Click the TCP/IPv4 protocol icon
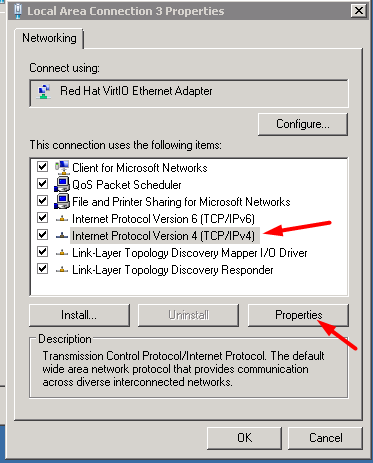Screen dimensions: 373x463 pyautogui.click(x=62, y=236)
